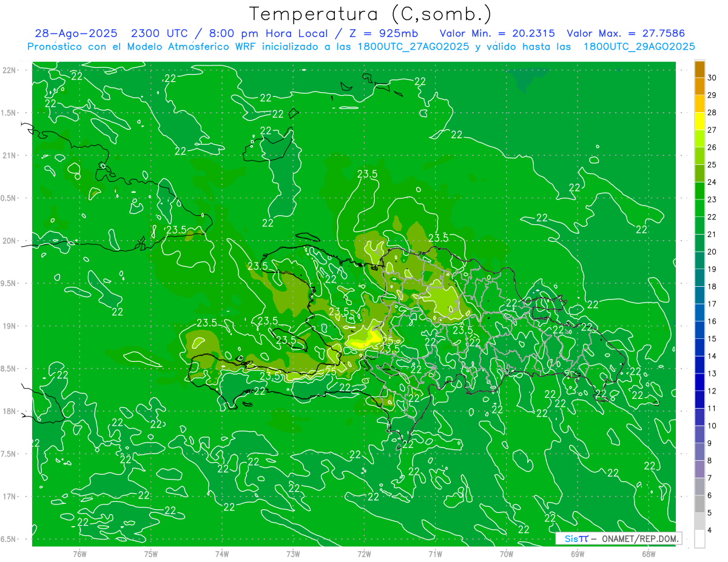Image resolution: width=728 pixels, height=562 pixels.
Task: Click the 76W longitude axis label
Action: tap(79, 554)
